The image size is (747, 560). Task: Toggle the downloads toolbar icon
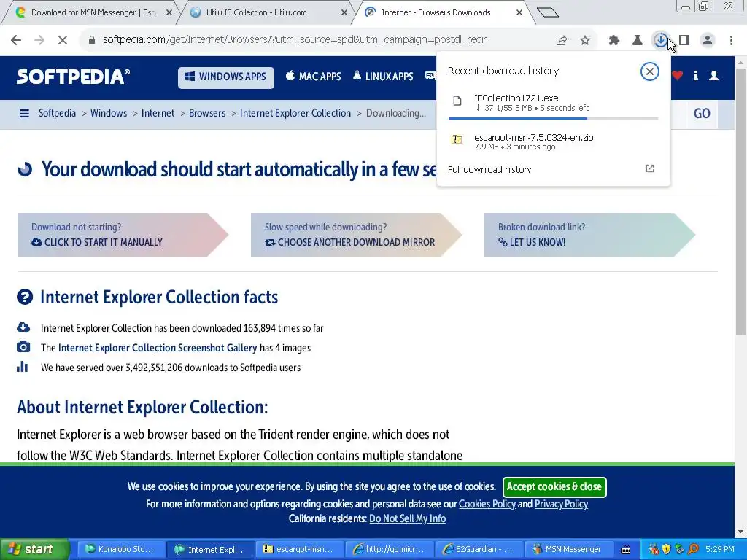pos(661,41)
